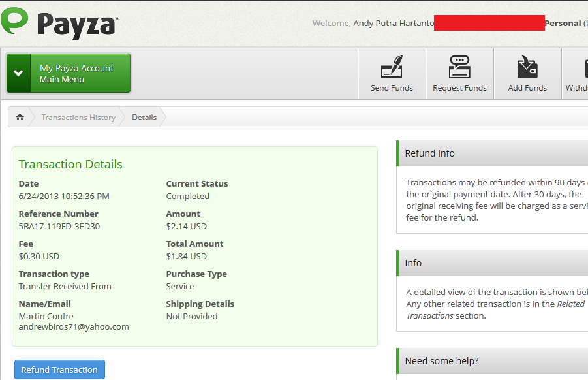Click the Request Funds label
This screenshot has height=380, width=588.
tap(459, 87)
